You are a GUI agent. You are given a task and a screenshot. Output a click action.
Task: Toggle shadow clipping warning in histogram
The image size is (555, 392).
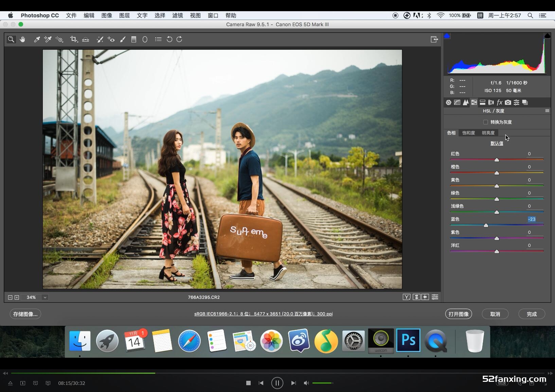(x=447, y=36)
